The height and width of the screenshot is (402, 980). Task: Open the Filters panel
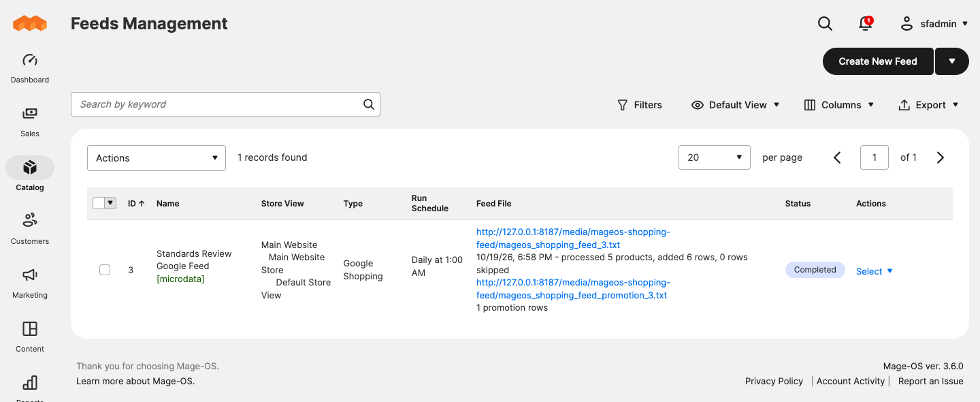tap(640, 105)
